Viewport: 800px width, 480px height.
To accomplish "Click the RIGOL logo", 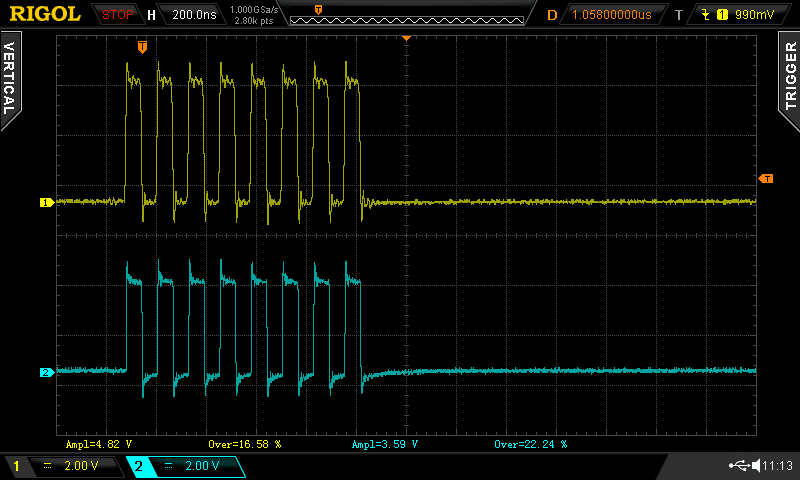I will 45,14.
